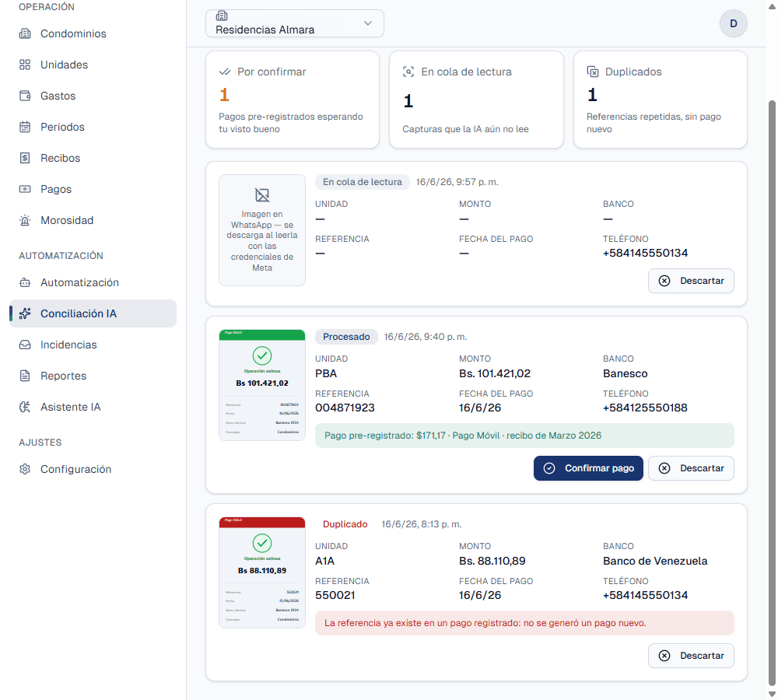The height and width of the screenshot is (700, 778).
Task: Click reference number 004871923
Action: (x=345, y=408)
